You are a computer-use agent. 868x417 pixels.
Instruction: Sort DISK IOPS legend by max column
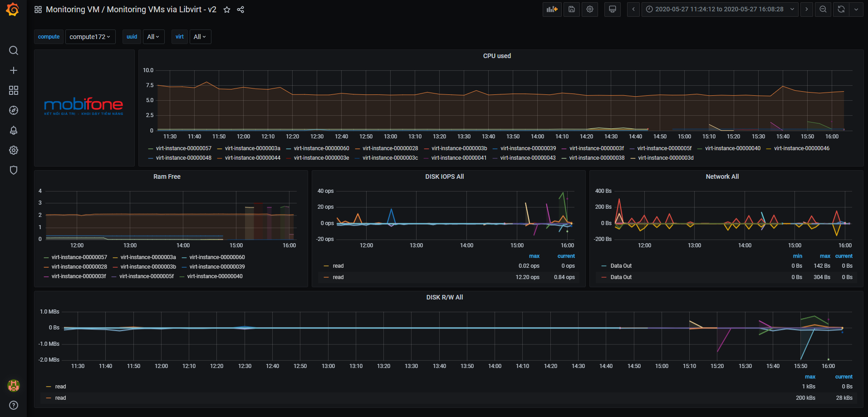[534, 256]
